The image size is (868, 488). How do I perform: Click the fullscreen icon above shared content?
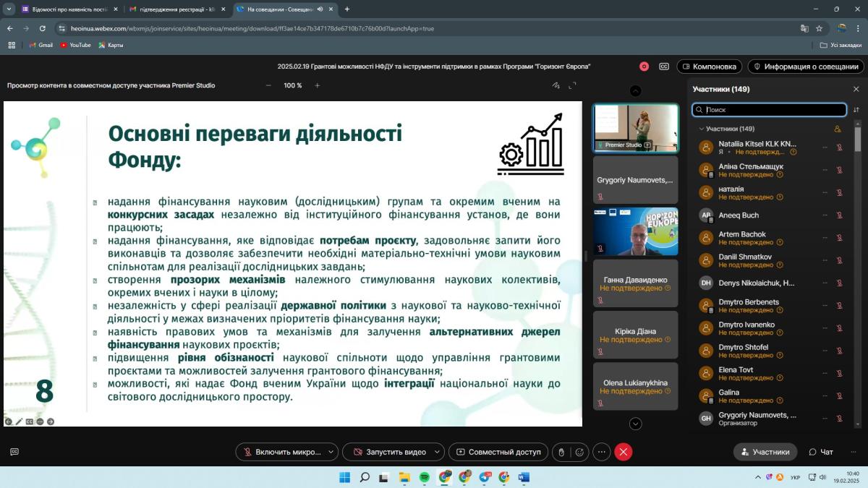572,85
